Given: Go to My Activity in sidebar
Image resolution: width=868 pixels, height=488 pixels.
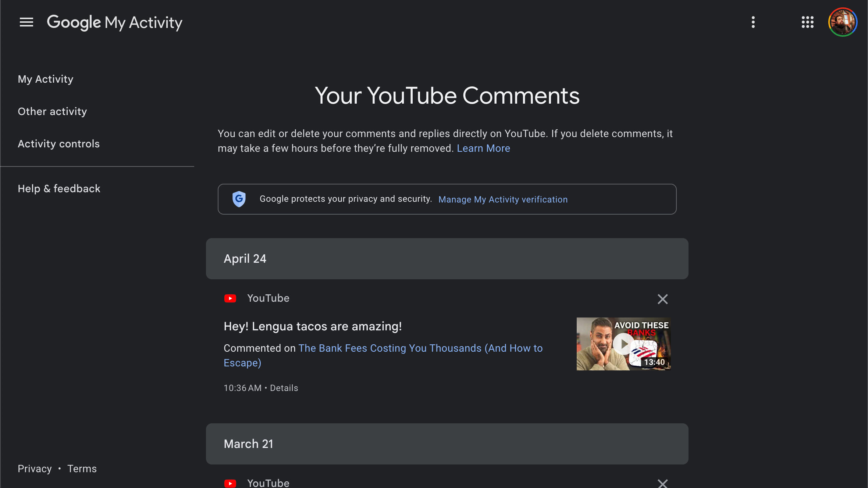Looking at the screenshot, I should [46, 79].
